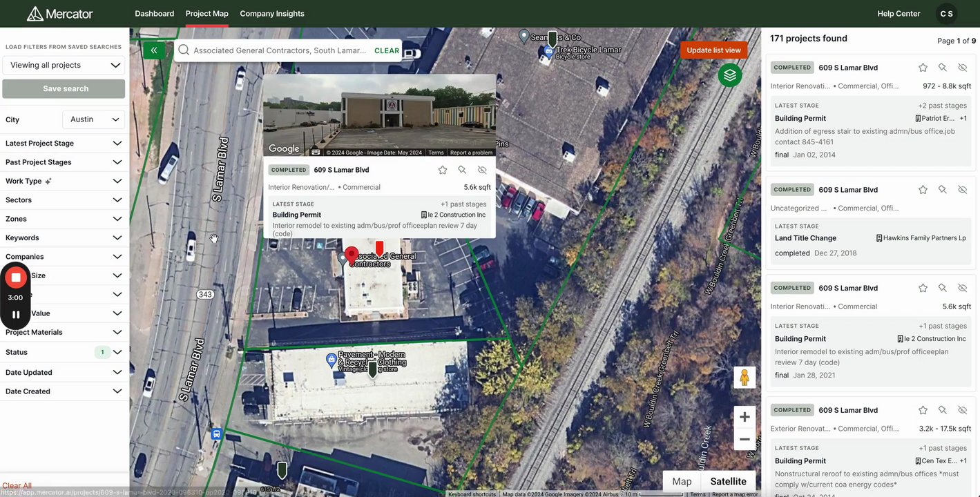This screenshot has height=497, width=980.
Task: Click AI sparkle icon next to Work Type
Action: 48,182
